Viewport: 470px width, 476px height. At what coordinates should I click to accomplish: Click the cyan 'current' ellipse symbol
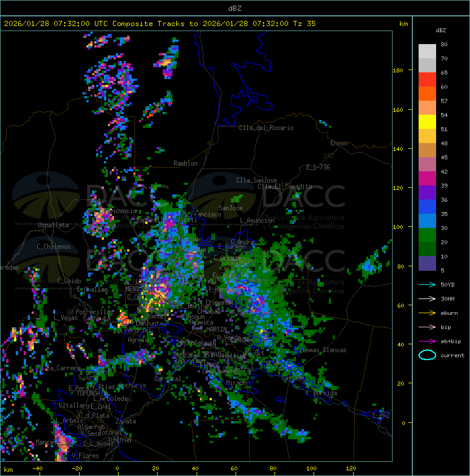coord(427,355)
